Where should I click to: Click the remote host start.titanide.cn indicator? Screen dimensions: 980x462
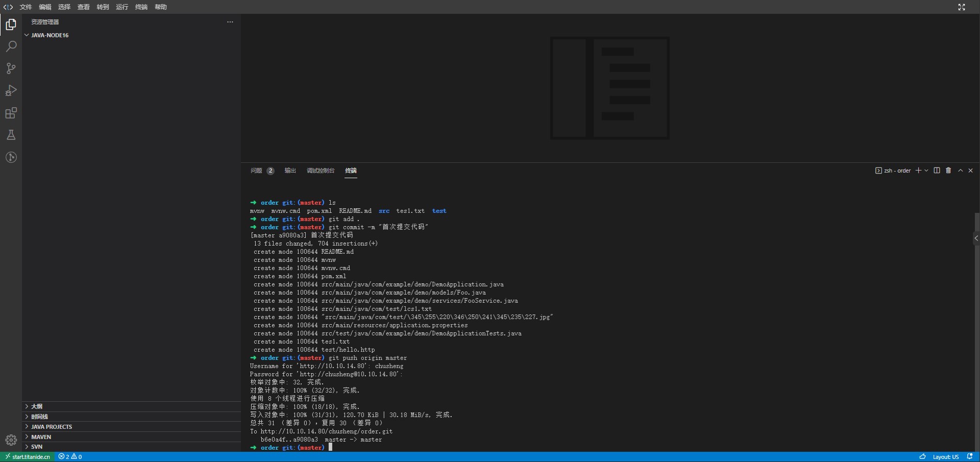[x=28, y=457]
